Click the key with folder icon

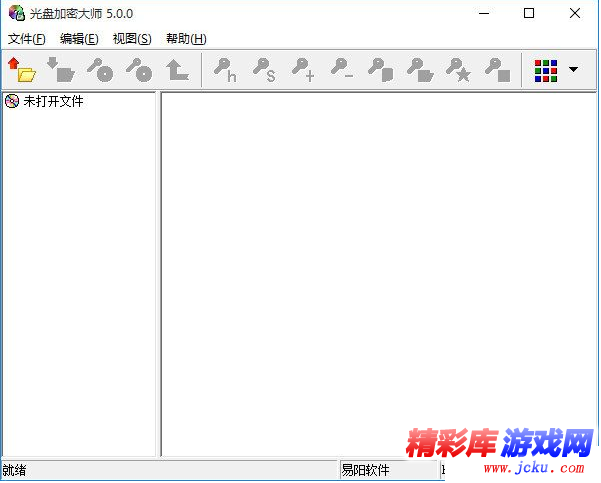(x=419, y=70)
